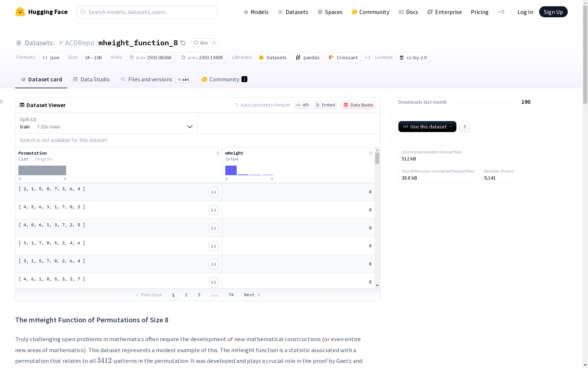Expand JSON of row [ 4, 6, 1, 0, 5, 3, 2, 7 ]

coord(214,282)
